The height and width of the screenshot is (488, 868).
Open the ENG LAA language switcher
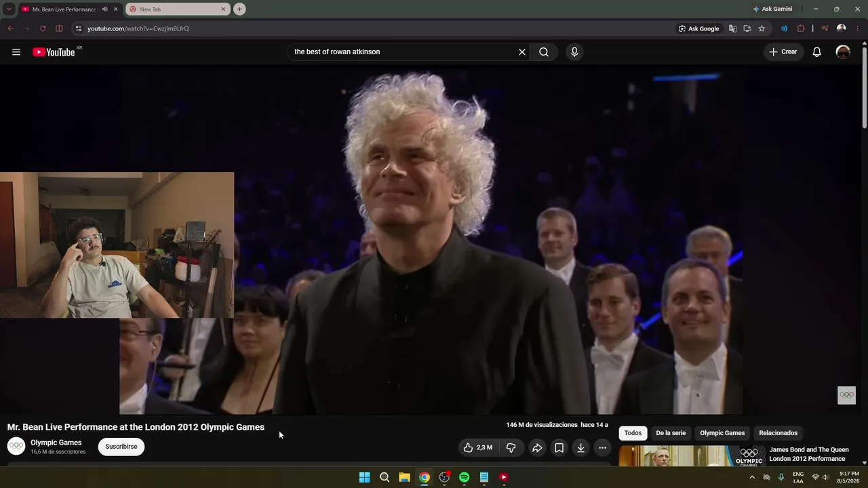[798, 477]
